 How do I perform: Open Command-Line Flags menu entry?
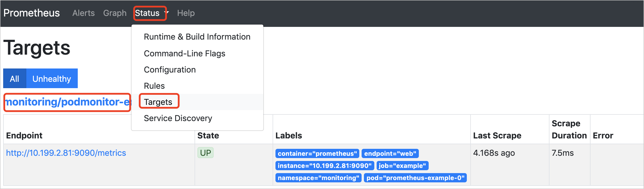[184, 53]
